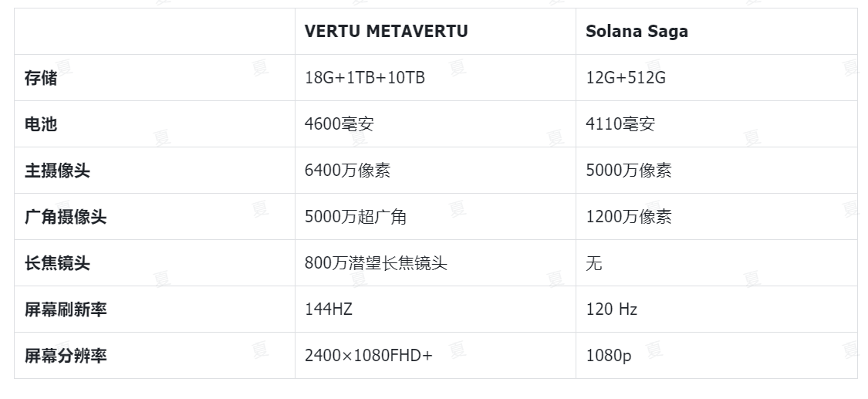
Task: Select the 电池 row label
Action: tap(41, 124)
